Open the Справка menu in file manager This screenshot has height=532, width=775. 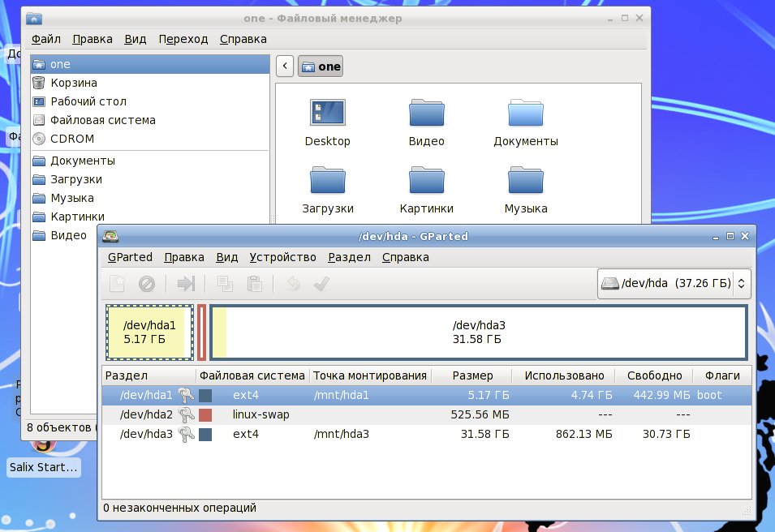click(243, 39)
